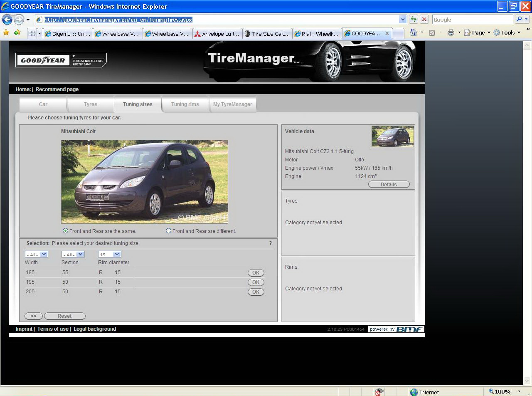
Task: Switch to the first Wheelbase V... tab
Action: tap(118, 34)
